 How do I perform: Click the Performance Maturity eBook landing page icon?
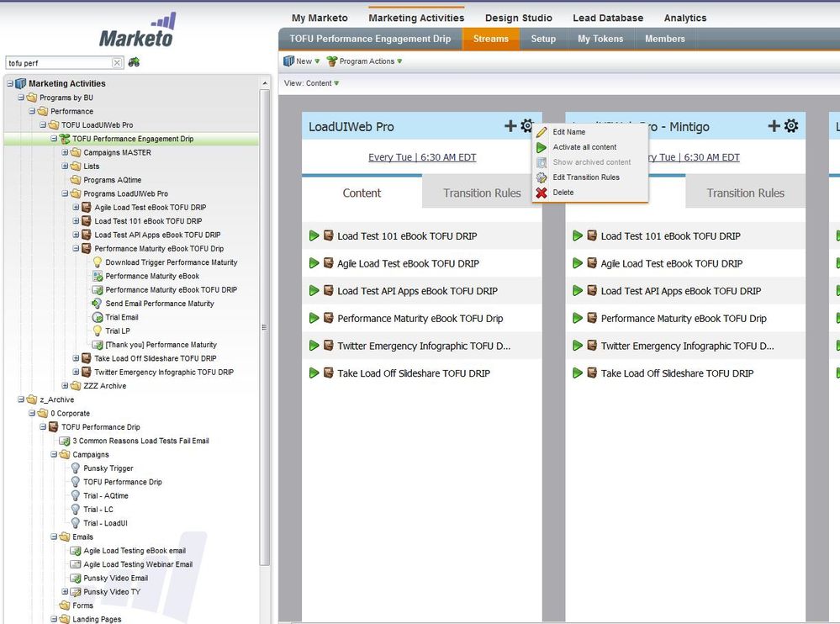point(98,276)
